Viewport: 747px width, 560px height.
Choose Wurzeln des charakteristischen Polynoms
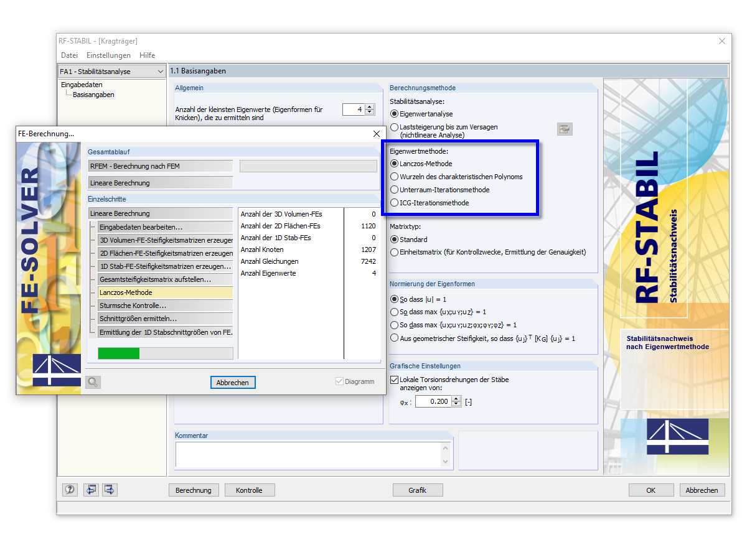coord(394,177)
